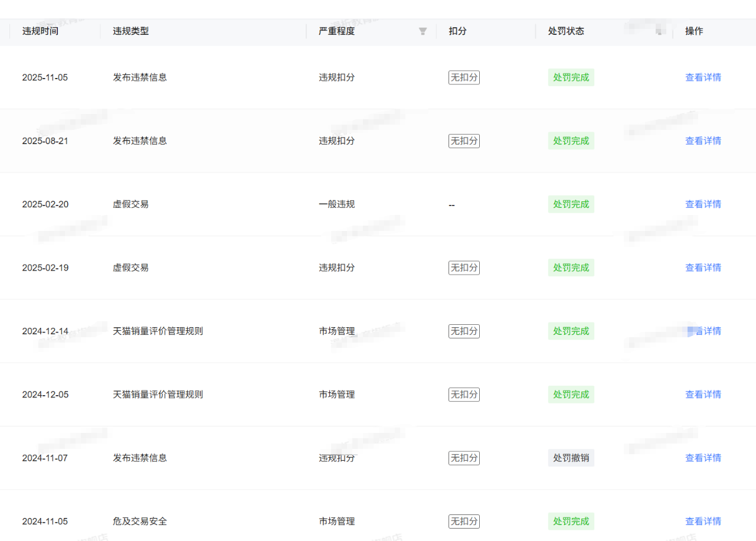Click the 无扣分 tag for 2025-11-05
756x541 pixels.
464,77
